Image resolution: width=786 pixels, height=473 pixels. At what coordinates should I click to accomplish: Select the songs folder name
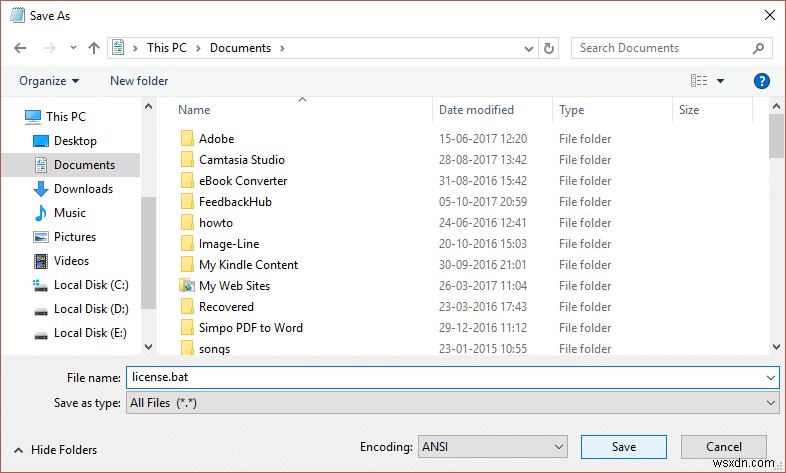pyautogui.click(x=214, y=349)
